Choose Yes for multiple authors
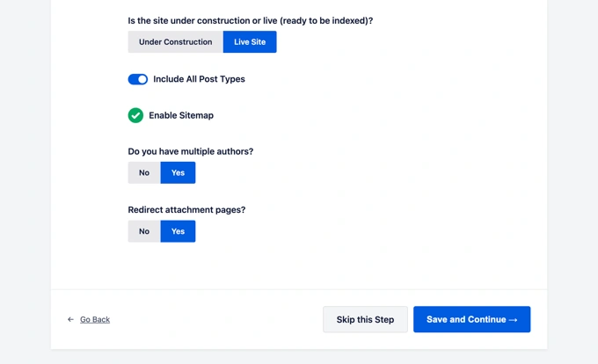This screenshot has width=598, height=364. 178,173
